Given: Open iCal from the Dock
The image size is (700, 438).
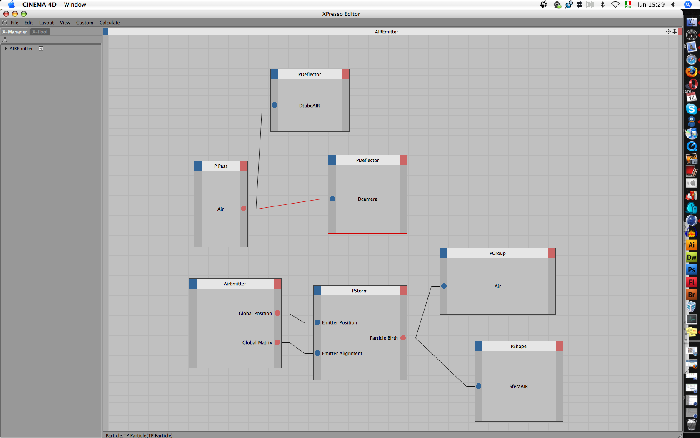Looking at the screenshot, I should point(692,96).
